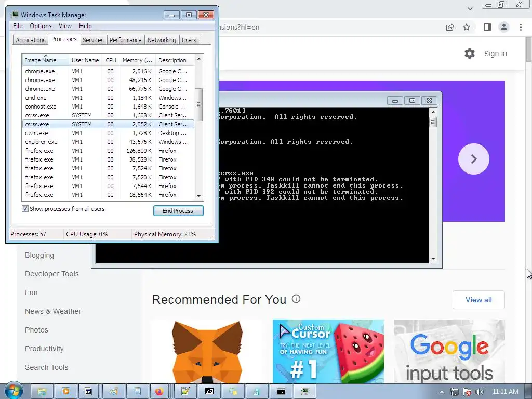Click Sign in on the Web Store

click(495, 54)
